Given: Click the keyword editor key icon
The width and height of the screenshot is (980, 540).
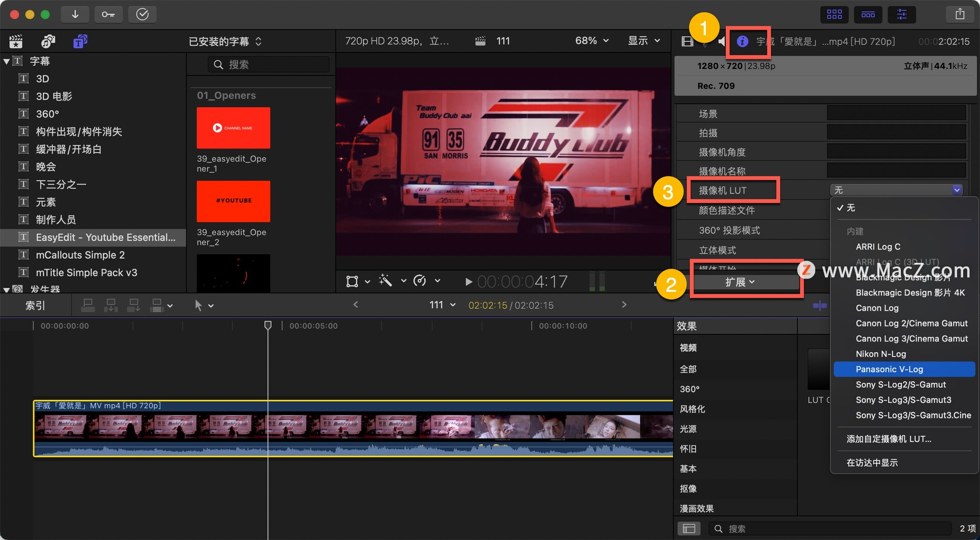Looking at the screenshot, I should (x=109, y=14).
